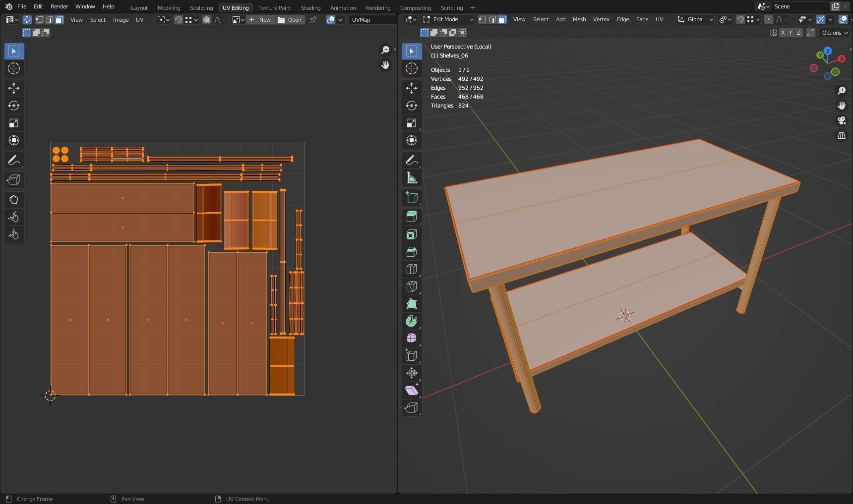853x504 pixels.
Task: Click the UVMap name field
Action: (x=372, y=20)
